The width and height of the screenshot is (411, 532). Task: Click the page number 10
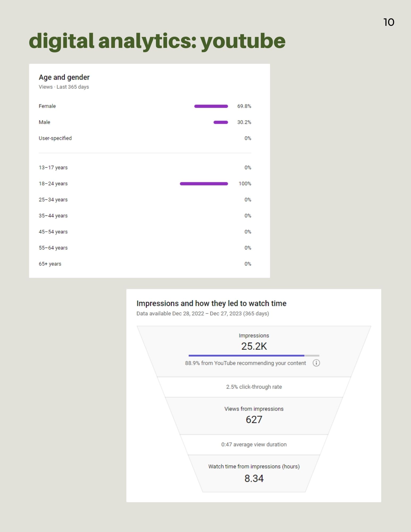pos(389,22)
